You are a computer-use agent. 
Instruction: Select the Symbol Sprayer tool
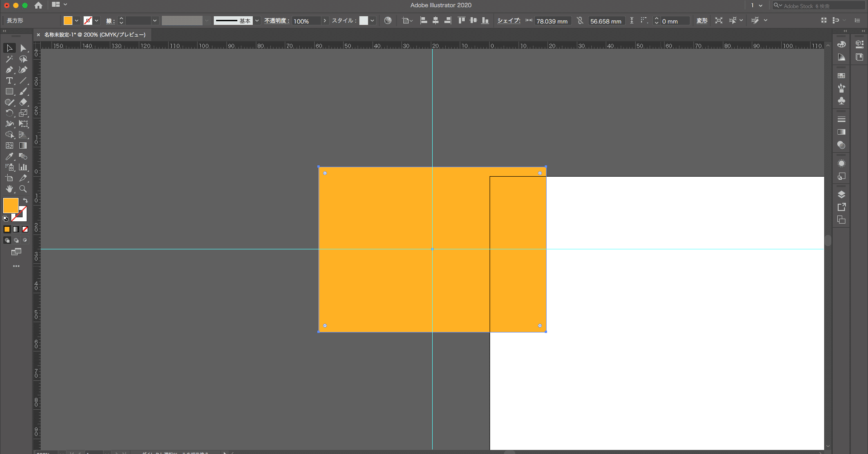coord(9,167)
